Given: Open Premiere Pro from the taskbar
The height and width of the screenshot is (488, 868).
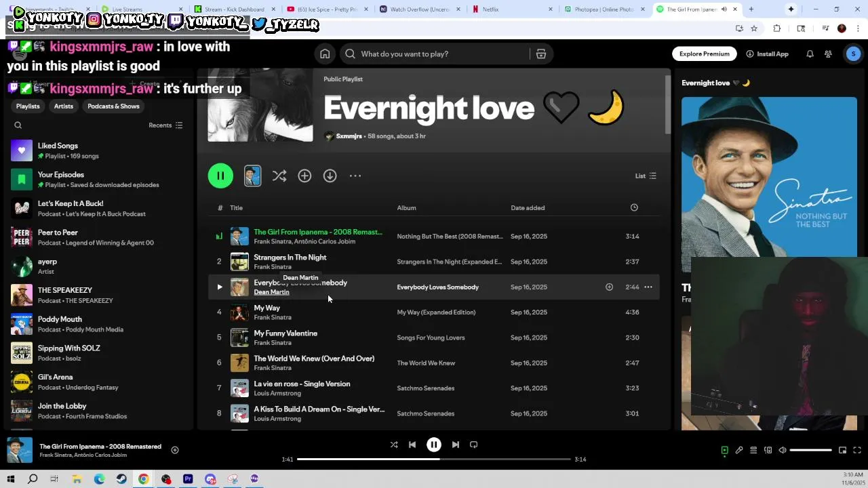Looking at the screenshot, I should point(188,479).
